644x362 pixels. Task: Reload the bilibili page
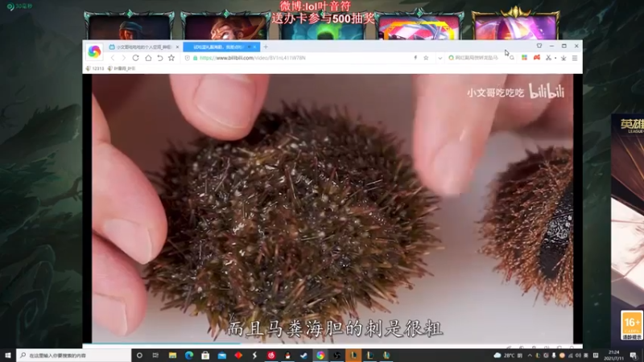(135, 58)
